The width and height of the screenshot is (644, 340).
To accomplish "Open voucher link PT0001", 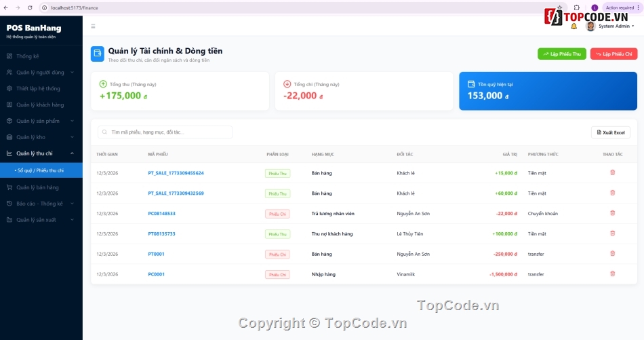I will pyautogui.click(x=156, y=254).
